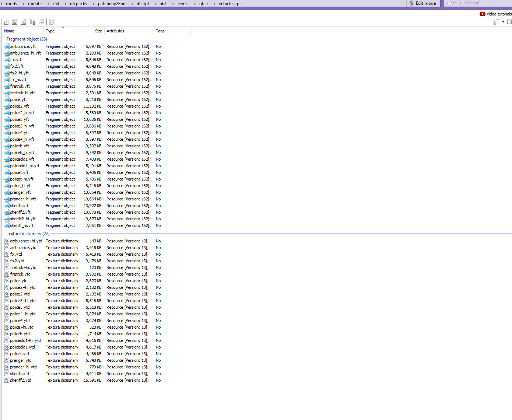Click the file icon beside fbi2.yft

click(x=7, y=66)
